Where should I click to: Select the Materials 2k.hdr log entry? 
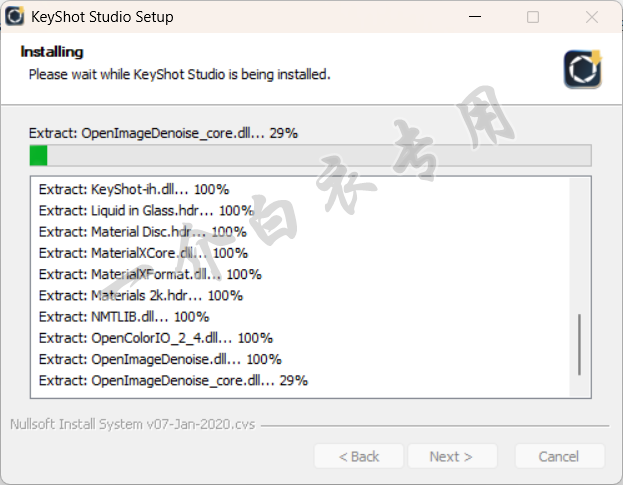141,296
